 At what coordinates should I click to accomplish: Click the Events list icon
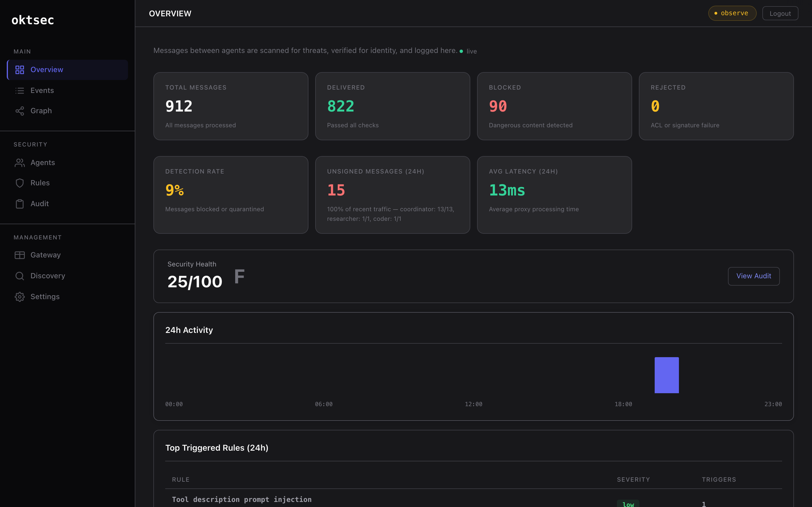(x=19, y=90)
